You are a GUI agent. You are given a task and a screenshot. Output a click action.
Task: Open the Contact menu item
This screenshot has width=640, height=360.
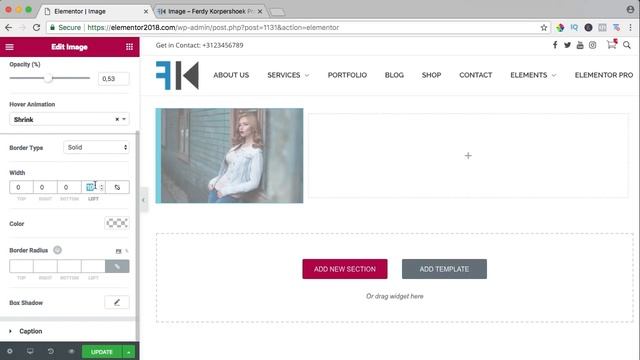476,75
